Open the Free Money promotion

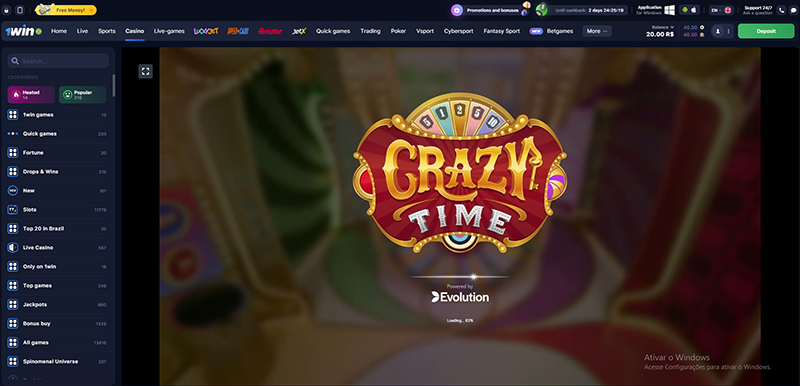pos(66,10)
